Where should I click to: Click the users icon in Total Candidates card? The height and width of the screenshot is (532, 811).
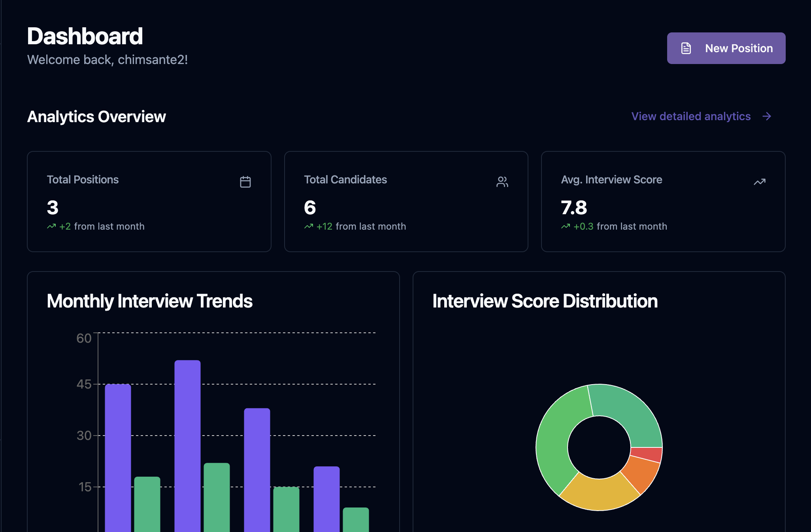(502, 182)
